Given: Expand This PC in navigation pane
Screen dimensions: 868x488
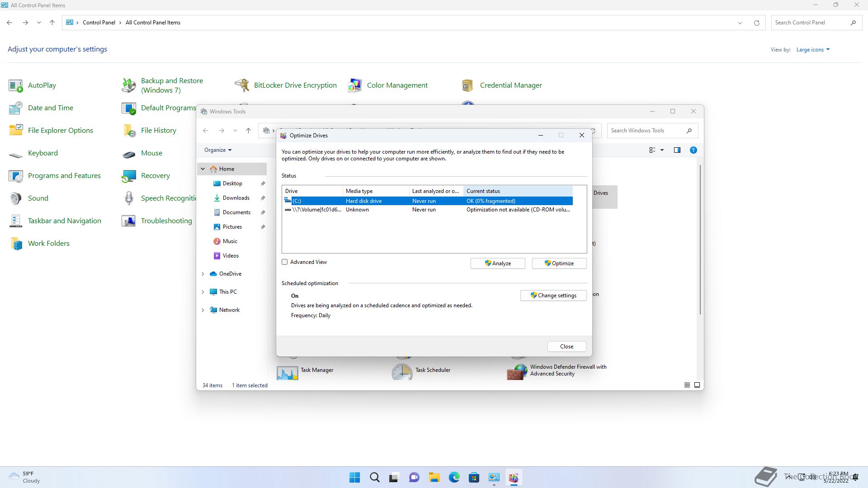Looking at the screenshot, I should (x=203, y=292).
